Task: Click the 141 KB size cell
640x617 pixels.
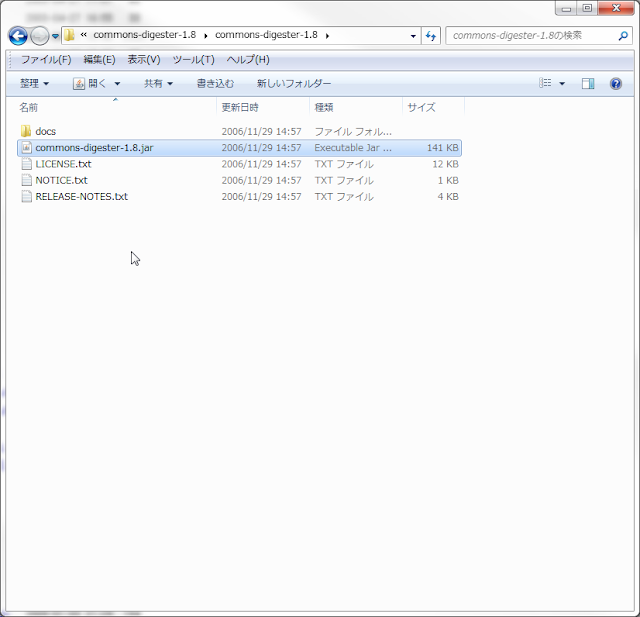Action: point(442,148)
